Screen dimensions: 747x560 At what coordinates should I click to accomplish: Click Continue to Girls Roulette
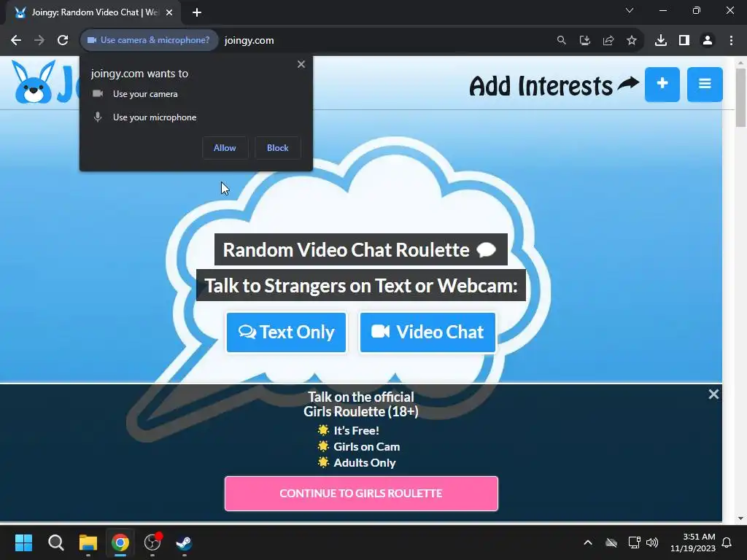coord(361,494)
